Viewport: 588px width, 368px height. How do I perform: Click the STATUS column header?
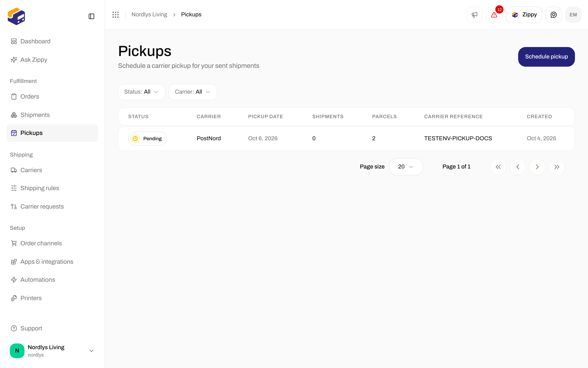[x=138, y=117]
